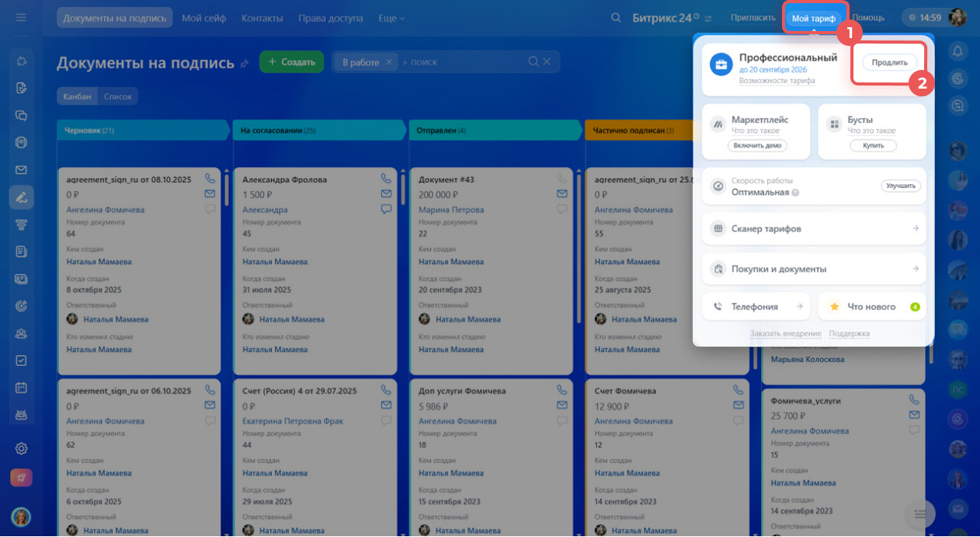
Task: Click the green Создать button
Action: pos(291,62)
